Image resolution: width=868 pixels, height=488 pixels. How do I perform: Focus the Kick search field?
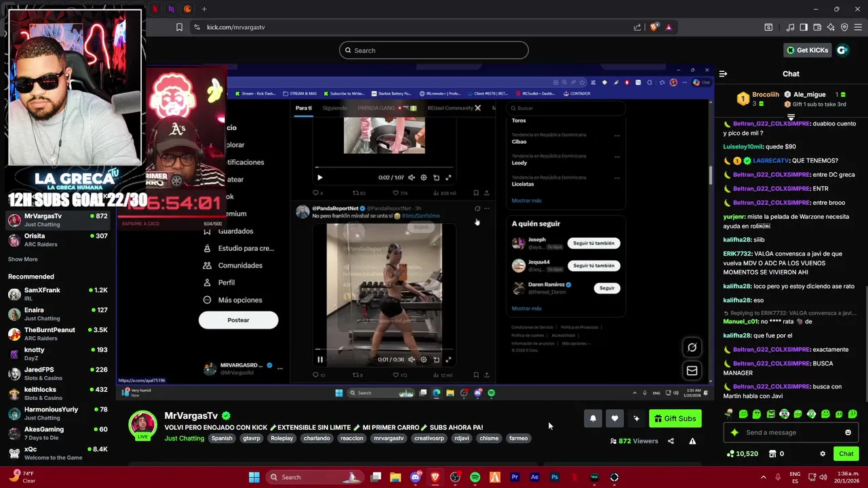434,50
